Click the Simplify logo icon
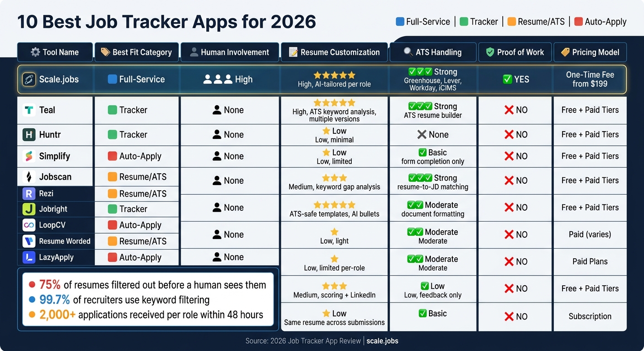This screenshot has height=351, width=644. [29, 156]
